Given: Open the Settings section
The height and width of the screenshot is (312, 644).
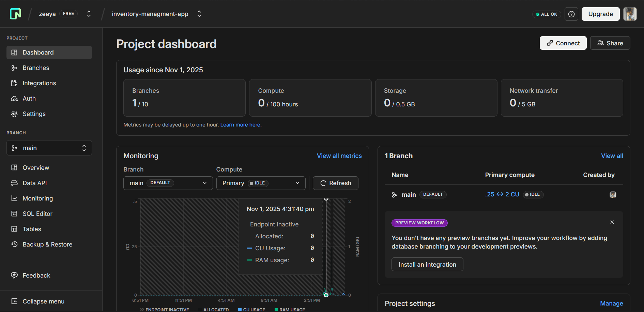Looking at the screenshot, I should (34, 114).
